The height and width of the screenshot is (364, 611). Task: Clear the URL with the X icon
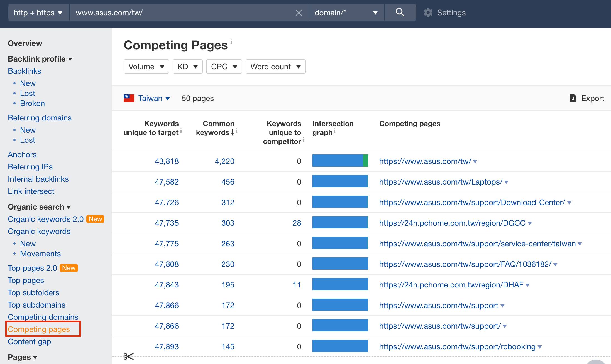click(x=299, y=13)
